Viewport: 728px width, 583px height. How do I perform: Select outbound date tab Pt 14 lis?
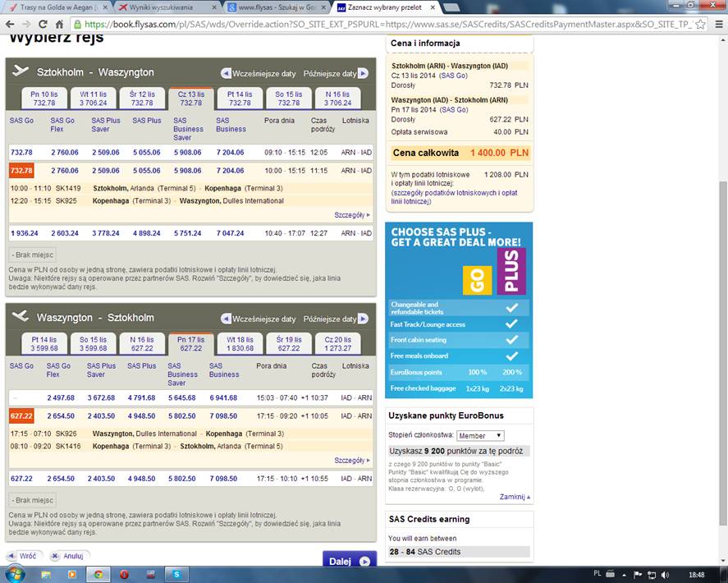click(x=240, y=99)
